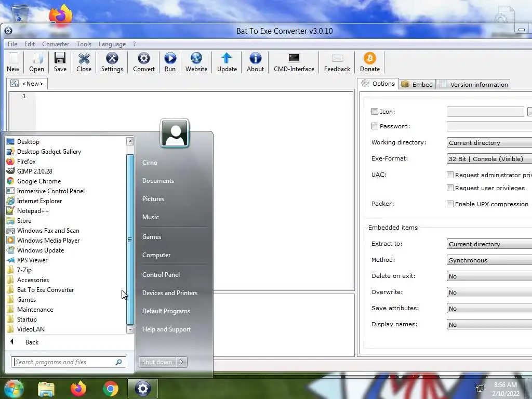Switch to the Version information tab
The width and height of the screenshot is (532, 399).
[474, 85]
